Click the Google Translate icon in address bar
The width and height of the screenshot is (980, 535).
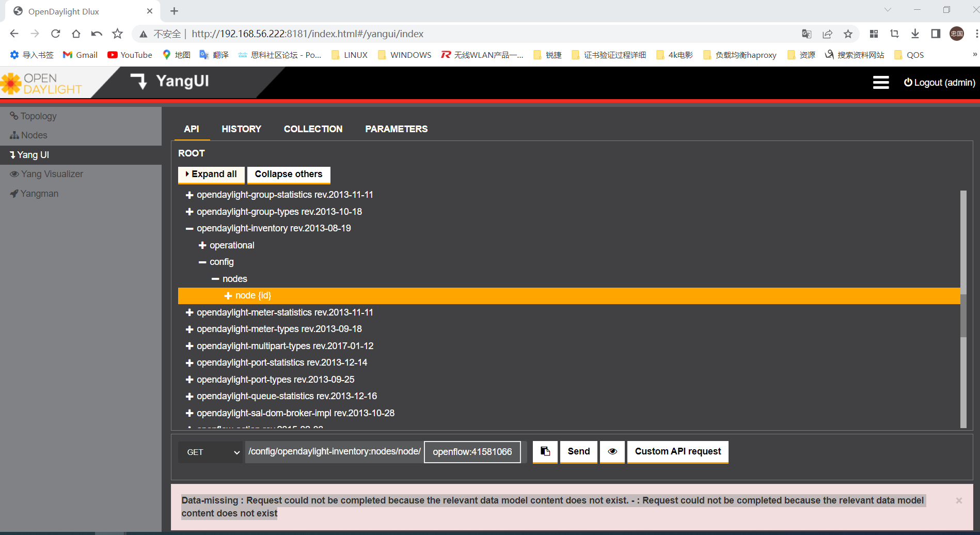coord(807,34)
